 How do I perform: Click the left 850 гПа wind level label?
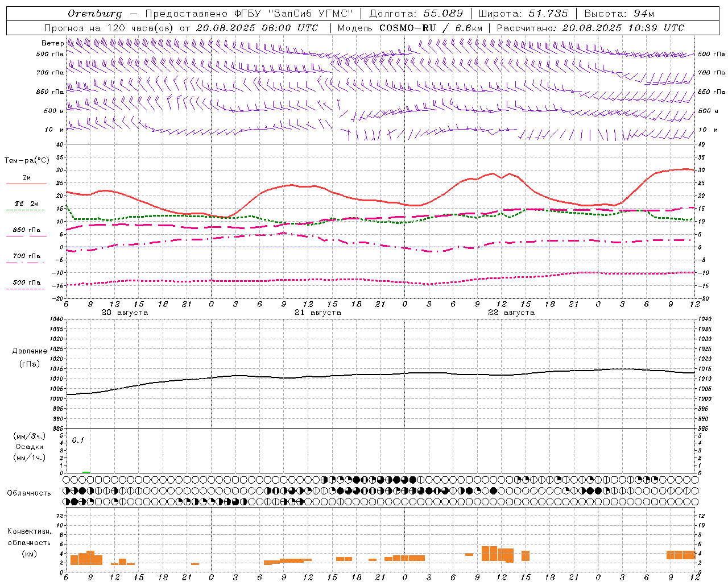click(x=50, y=92)
